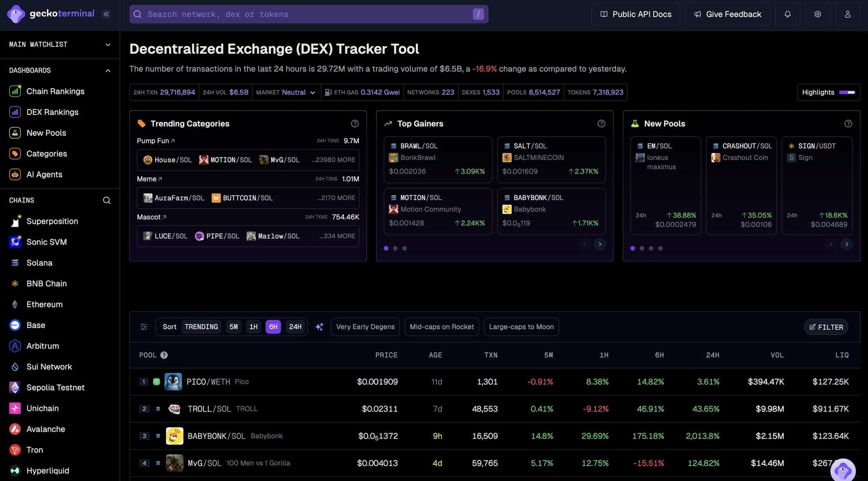Viewport: 868px width, 481px height.
Task: Select Solana chain icon
Action: (15, 263)
